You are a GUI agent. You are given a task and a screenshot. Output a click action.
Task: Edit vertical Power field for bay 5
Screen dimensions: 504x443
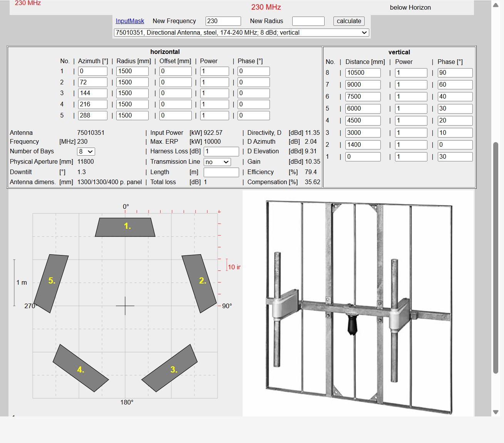point(411,109)
